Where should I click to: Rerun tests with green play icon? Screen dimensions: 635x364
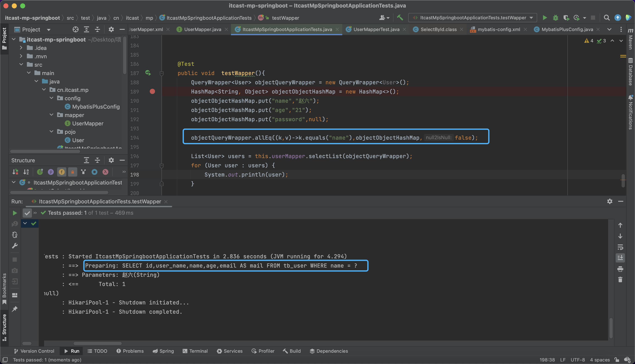click(x=15, y=213)
